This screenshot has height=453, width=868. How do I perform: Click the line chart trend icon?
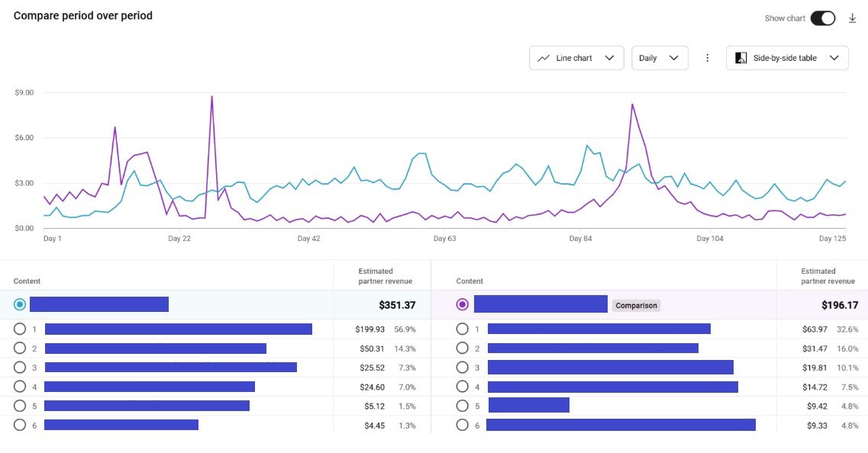tap(544, 58)
